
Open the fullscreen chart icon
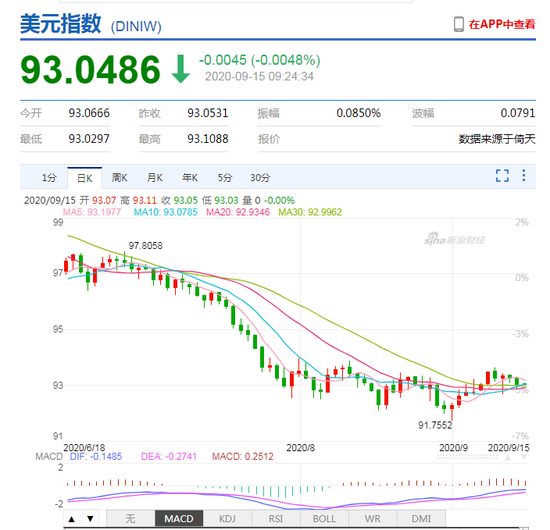click(x=502, y=175)
